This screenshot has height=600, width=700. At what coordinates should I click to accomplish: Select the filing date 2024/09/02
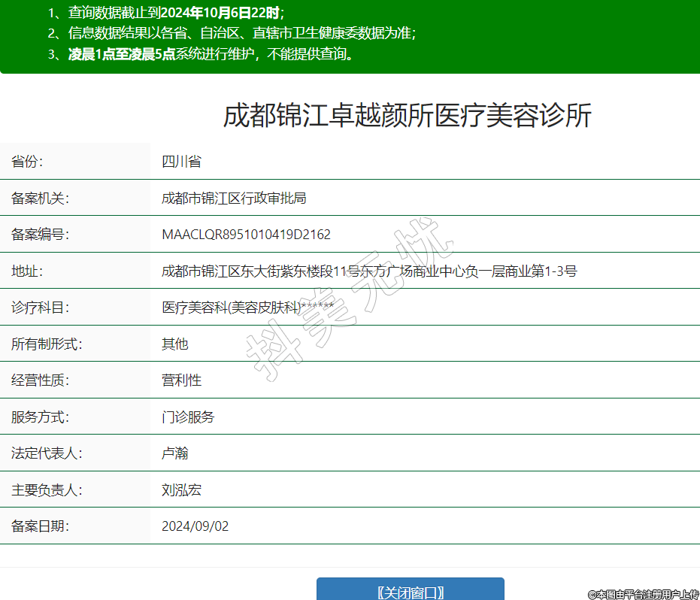coord(195,526)
